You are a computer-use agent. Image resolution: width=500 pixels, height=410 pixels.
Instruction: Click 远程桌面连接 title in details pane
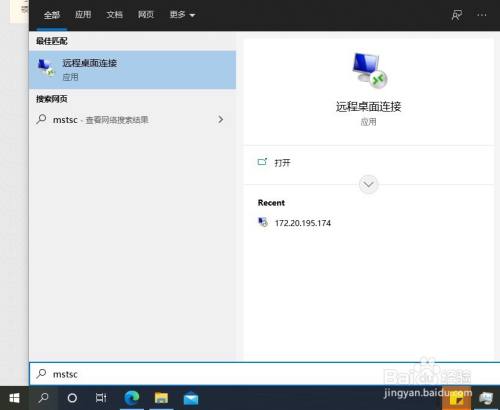pyautogui.click(x=368, y=107)
